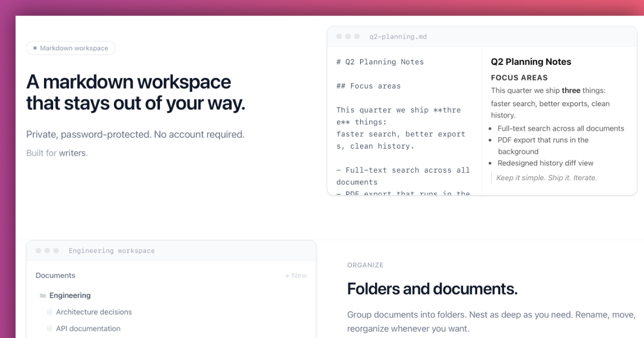Place cursor on "# Q2 Planning Notes" in editor

(x=380, y=62)
